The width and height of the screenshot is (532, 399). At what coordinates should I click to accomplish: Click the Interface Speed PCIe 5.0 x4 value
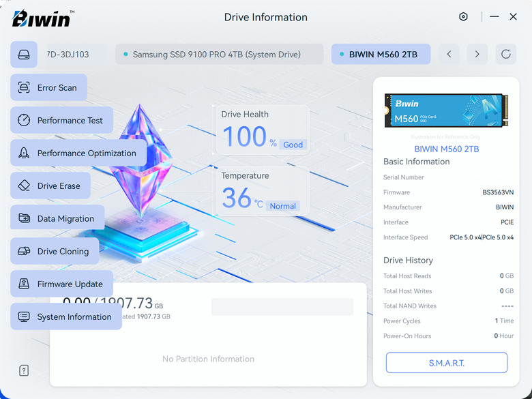[x=482, y=237]
